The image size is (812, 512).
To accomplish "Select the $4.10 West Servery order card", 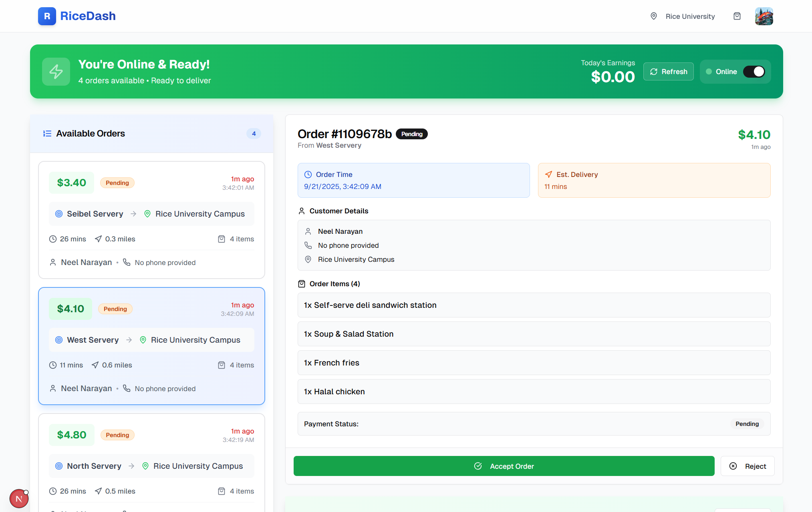I will click(x=151, y=346).
